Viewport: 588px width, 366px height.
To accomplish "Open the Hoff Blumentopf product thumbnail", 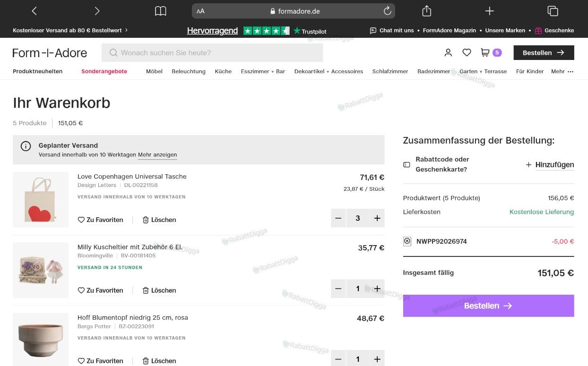I will tap(41, 340).
